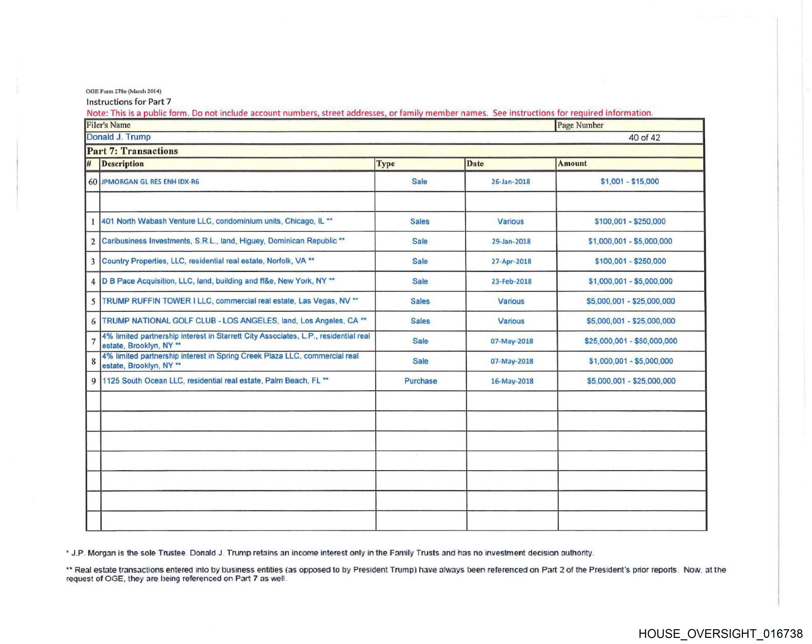Click the Starrett City Associates partnership description
812x644 pixels.
coord(236,341)
